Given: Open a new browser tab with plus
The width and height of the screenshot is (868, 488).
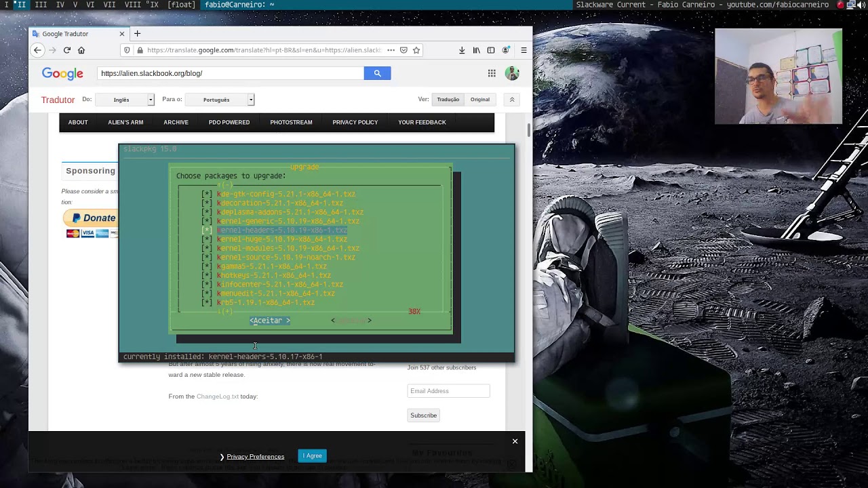Looking at the screenshot, I should [137, 33].
